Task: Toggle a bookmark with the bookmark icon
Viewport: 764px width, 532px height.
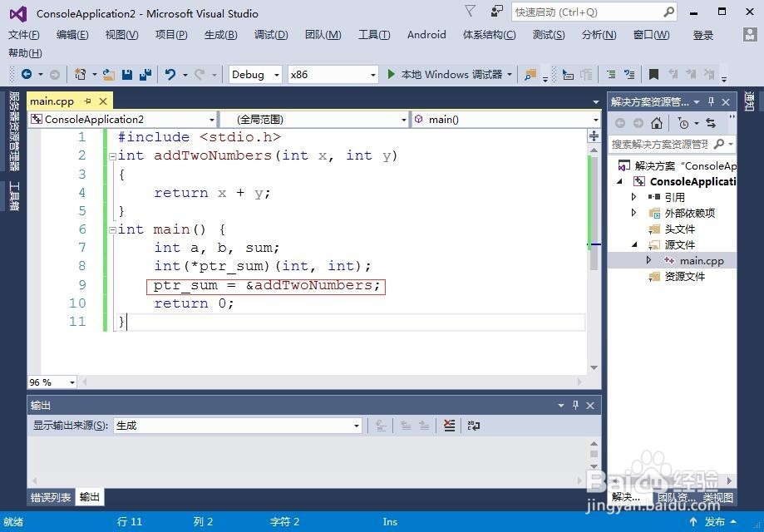Action: pos(654,75)
